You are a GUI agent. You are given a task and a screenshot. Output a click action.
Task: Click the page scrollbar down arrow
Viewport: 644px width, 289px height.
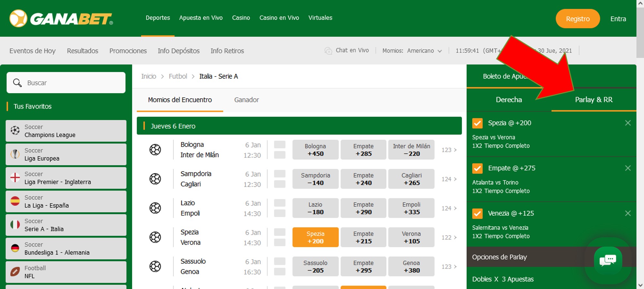click(640, 285)
